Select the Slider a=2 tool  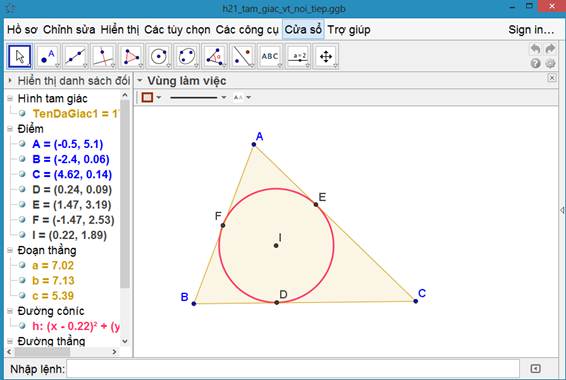[x=298, y=56]
